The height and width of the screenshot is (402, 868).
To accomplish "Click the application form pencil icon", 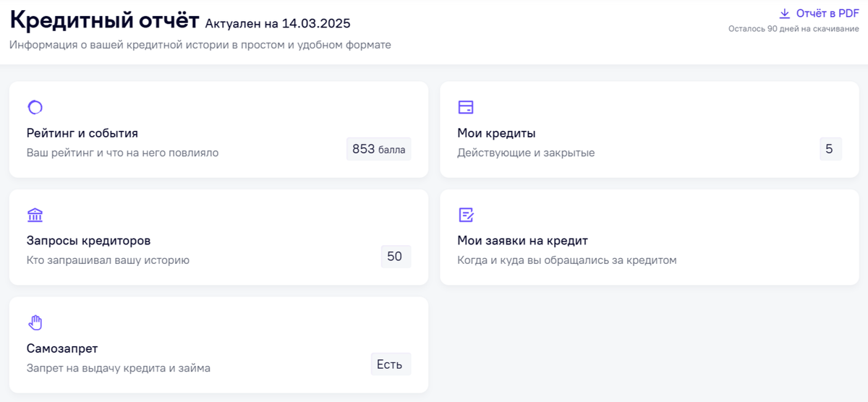I will (x=466, y=215).
